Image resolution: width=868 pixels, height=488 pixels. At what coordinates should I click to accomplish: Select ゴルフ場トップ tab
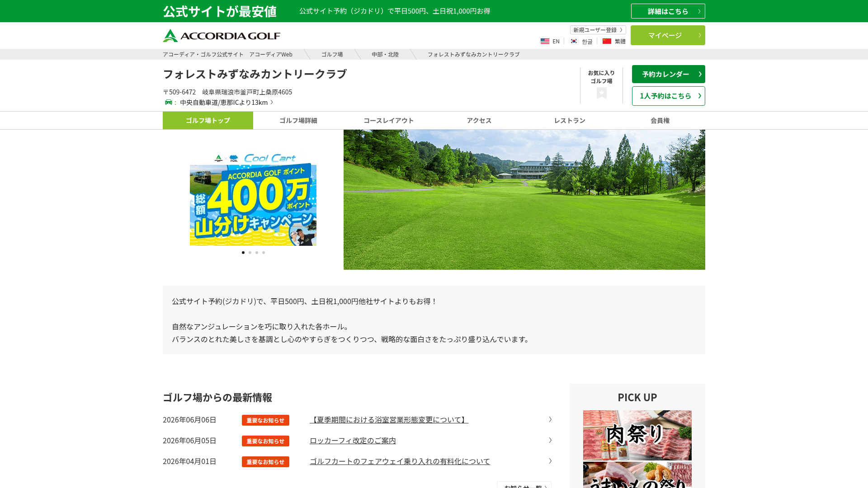click(x=208, y=120)
